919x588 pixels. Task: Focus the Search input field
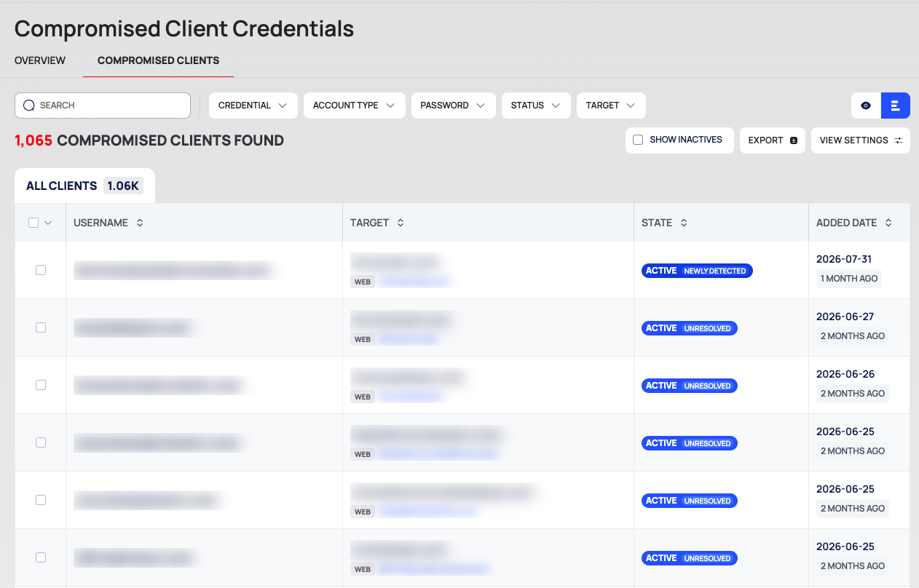click(103, 106)
